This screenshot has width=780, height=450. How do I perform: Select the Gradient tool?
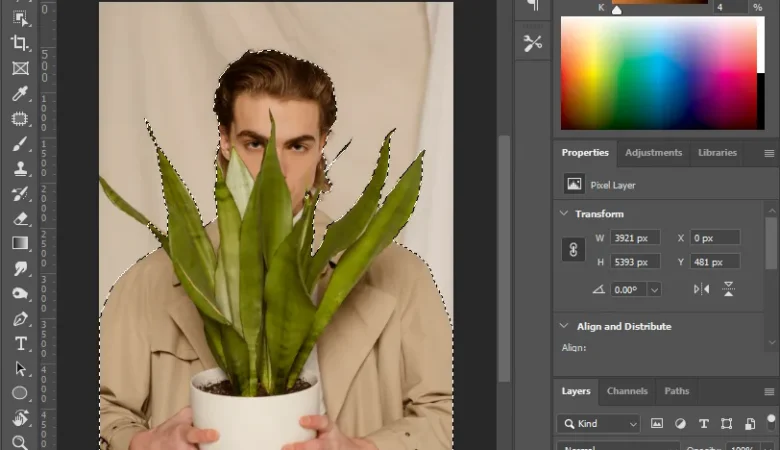pyautogui.click(x=20, y=243)
